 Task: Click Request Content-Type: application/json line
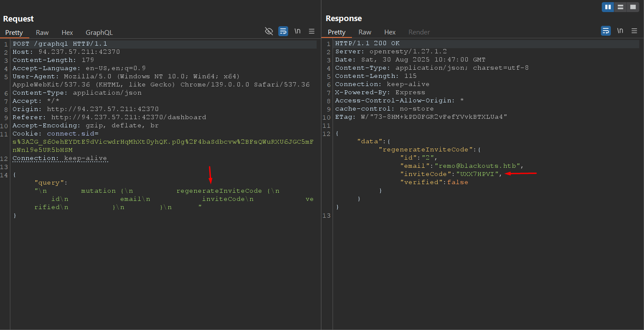(77, 93)
